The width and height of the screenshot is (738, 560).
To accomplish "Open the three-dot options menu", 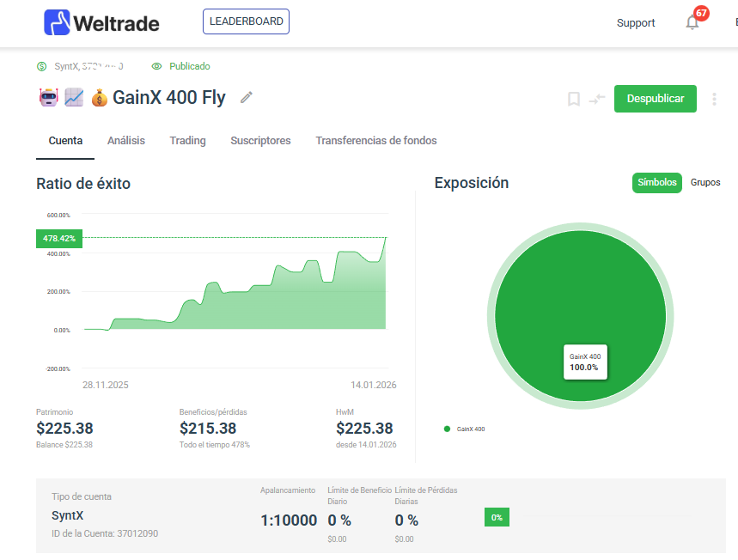I will (x=714, y=100).
